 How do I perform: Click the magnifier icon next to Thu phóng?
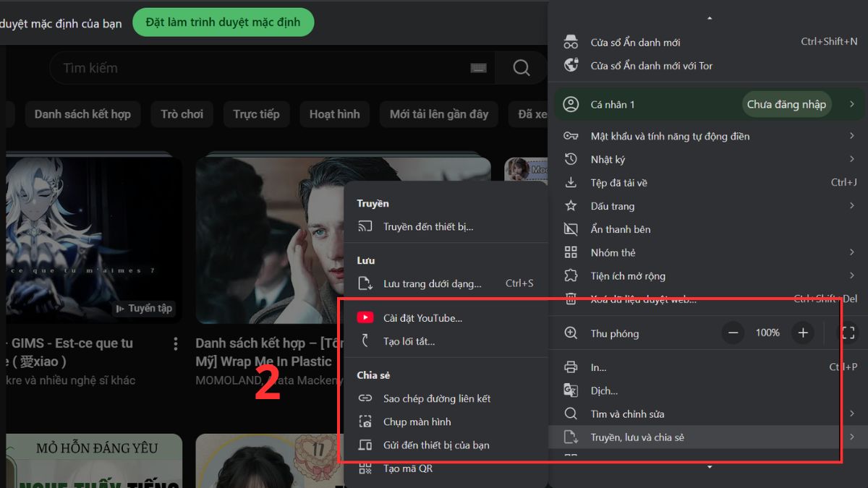571,333
